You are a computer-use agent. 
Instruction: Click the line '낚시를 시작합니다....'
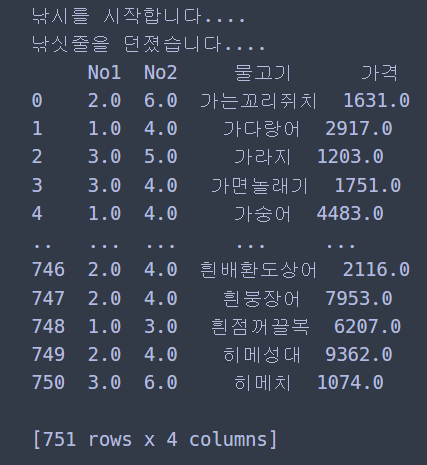pyautogui.click(x=139, y=16)
